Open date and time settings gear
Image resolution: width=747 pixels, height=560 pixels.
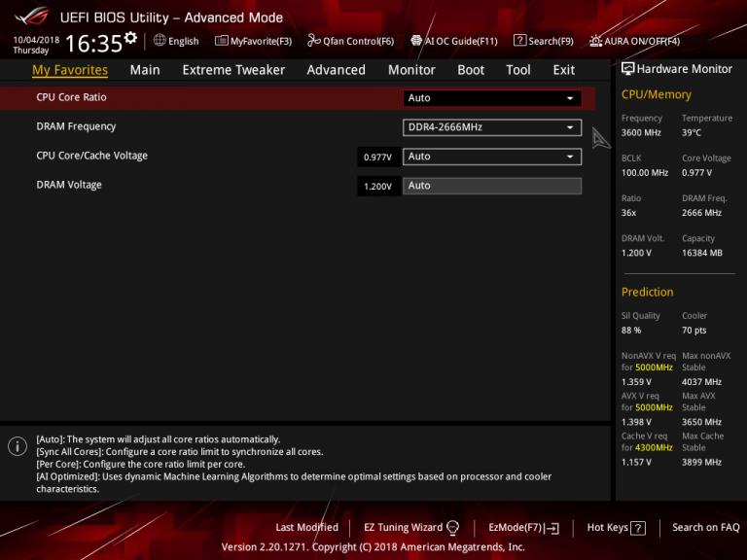tap(130, 38)
